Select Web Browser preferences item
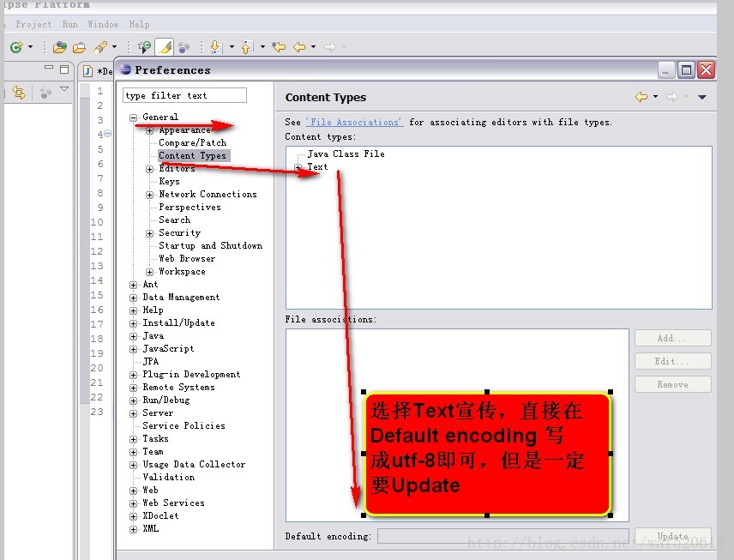Viewport: 734px width, 560px height. tap(187, 258)
